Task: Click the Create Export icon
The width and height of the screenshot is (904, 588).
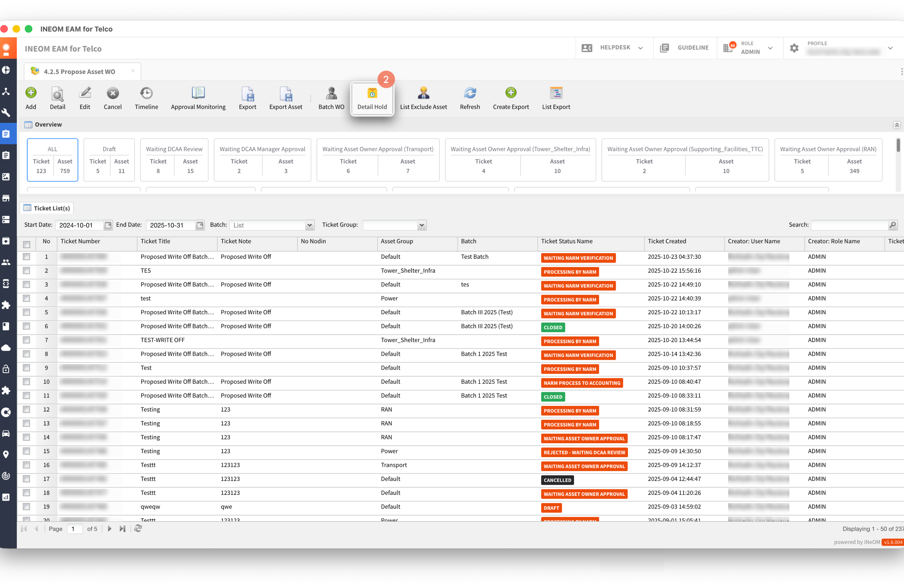Action: [511, 93]
